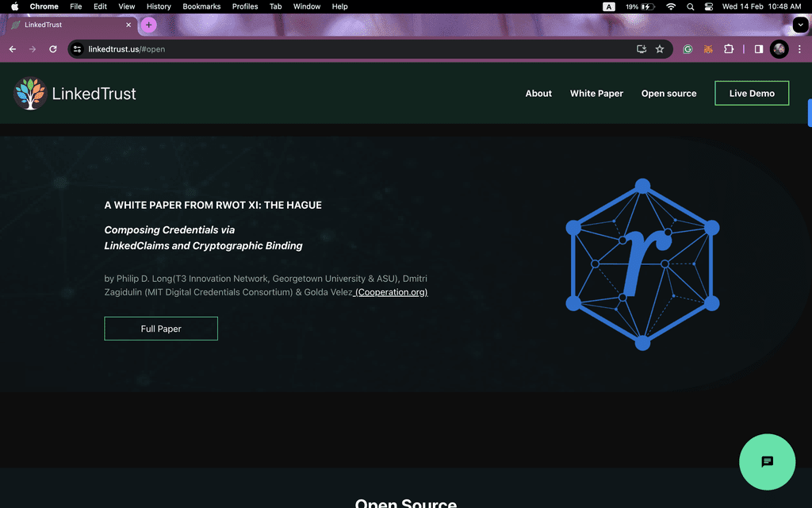
Task: Open the Full Paper button
Action: coord(161,329)
